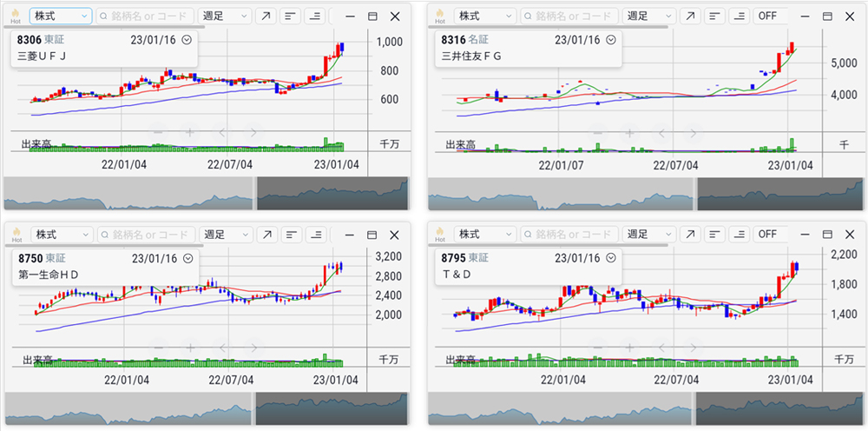Image resolution: width=868 pixels, height=431 pixels.
Task: Click the Hot flame icon in the 8750 window
Action: (16, 235)
